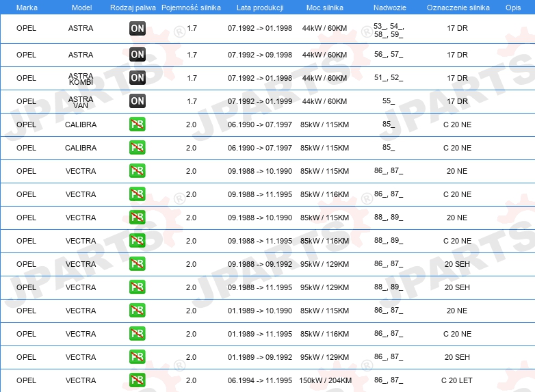Click petrol icon for VECTRA 09.1988 -> 09.1992

point(138,264)
